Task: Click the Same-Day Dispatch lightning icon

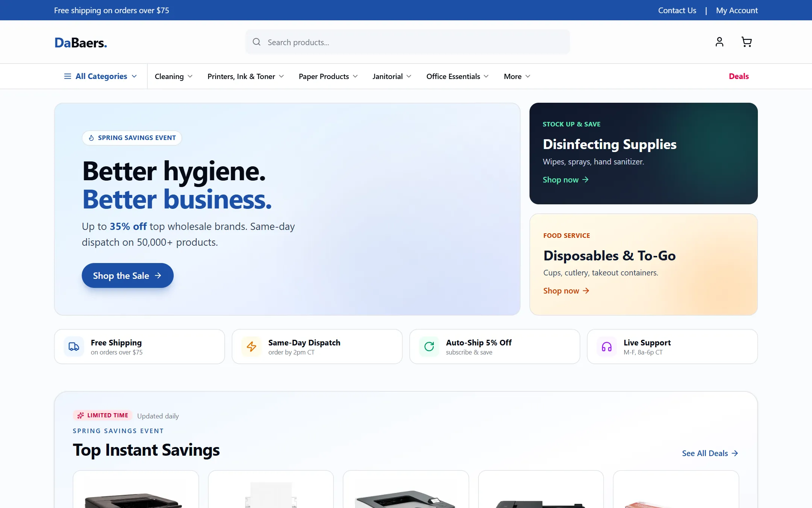Action: [251, 347]
